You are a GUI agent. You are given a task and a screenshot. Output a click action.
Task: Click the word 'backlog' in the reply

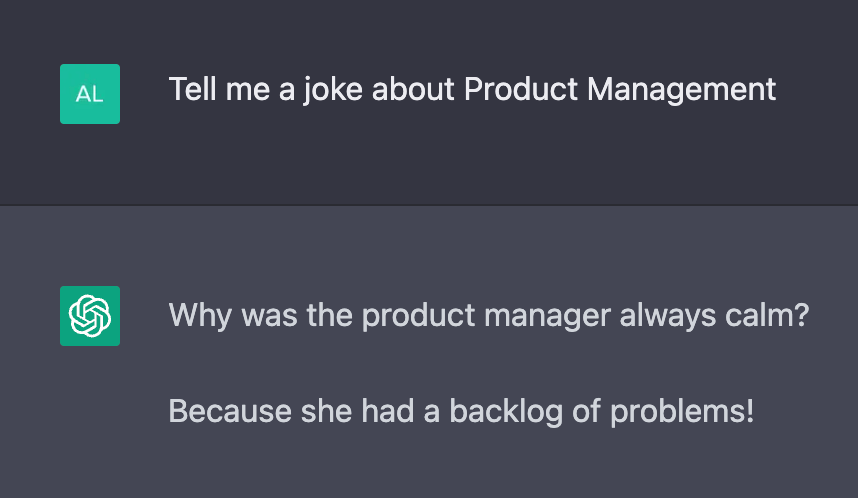coord(506,412)
